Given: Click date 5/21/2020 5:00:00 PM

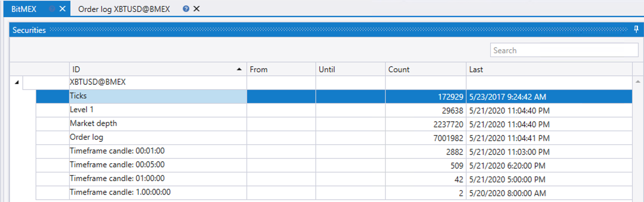Looking at the screenshot, I should pyautogui.click(x=507, y=179).
